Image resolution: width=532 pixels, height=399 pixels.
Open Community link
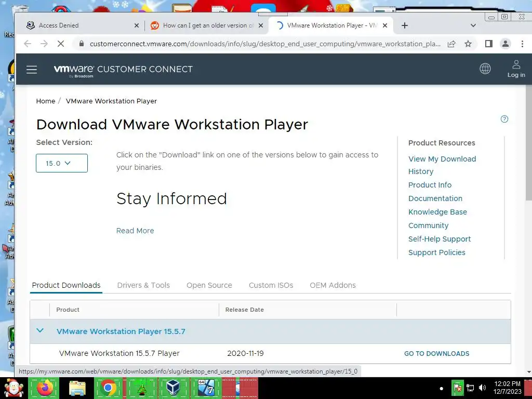click(x=429, y=225)
